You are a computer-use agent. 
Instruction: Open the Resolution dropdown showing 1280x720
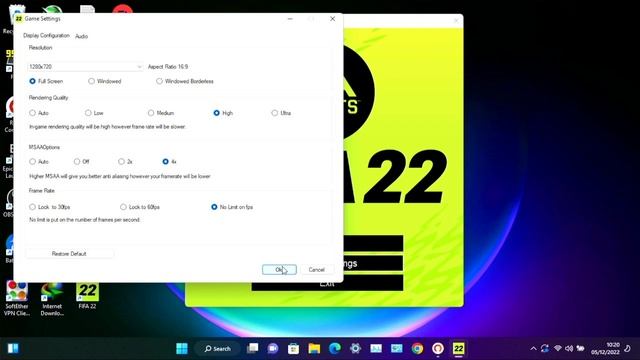[x=85, y=67]
